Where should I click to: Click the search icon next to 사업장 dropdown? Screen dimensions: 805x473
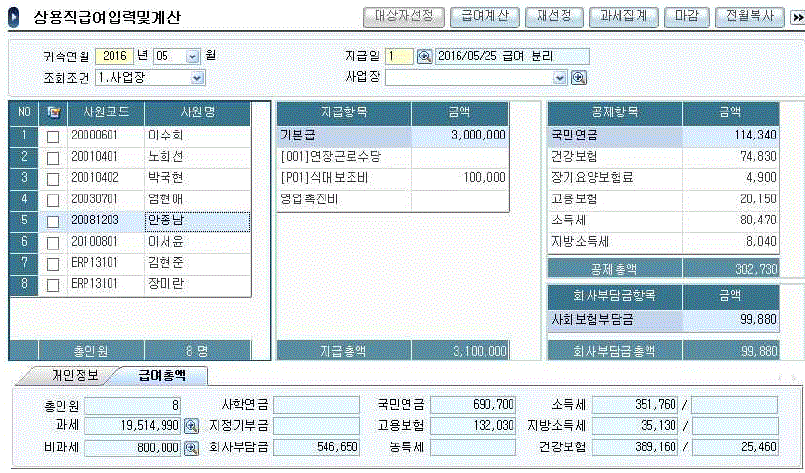578,77
